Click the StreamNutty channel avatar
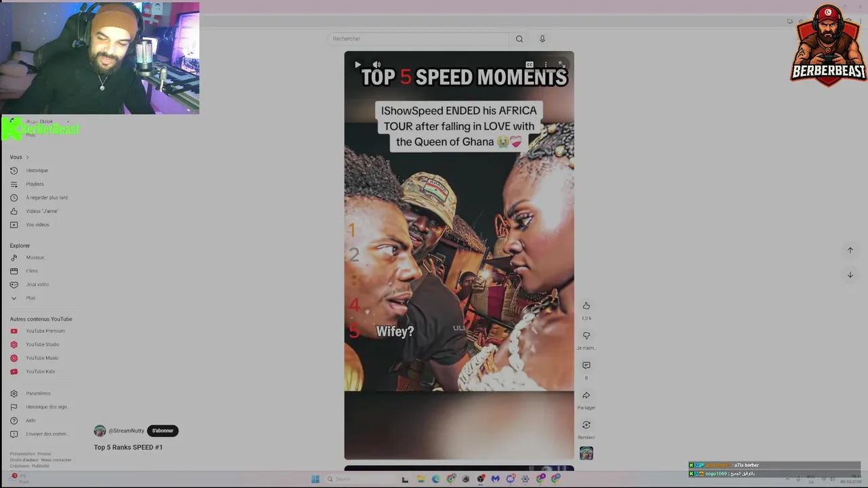 (x=100, y=431)
